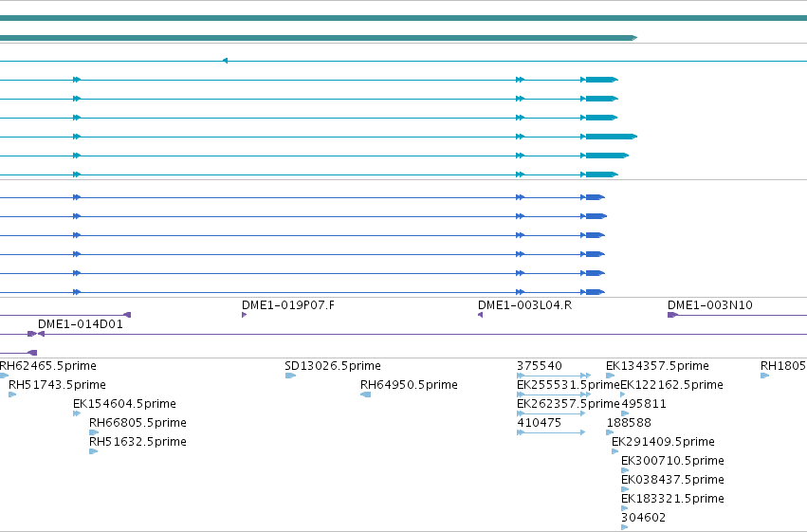Click the blue glyph below SD13026.5prime
Viewport: 807px width, 532px height.
tap(290, 376)
